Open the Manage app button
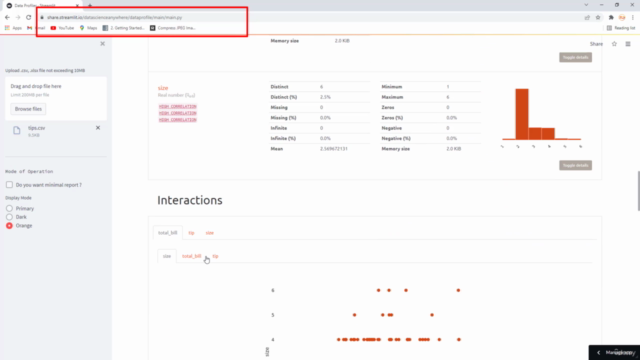Screen dimensions: 640x360 614,353
